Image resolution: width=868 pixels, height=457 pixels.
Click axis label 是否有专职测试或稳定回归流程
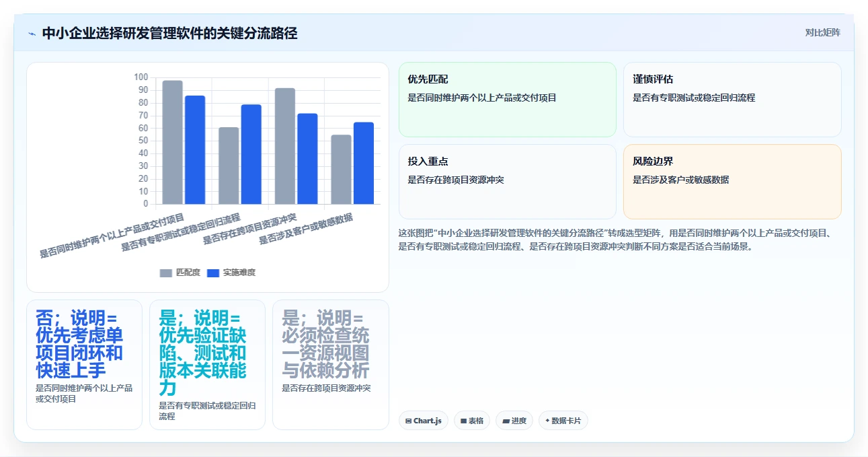[x=180, y=233]
